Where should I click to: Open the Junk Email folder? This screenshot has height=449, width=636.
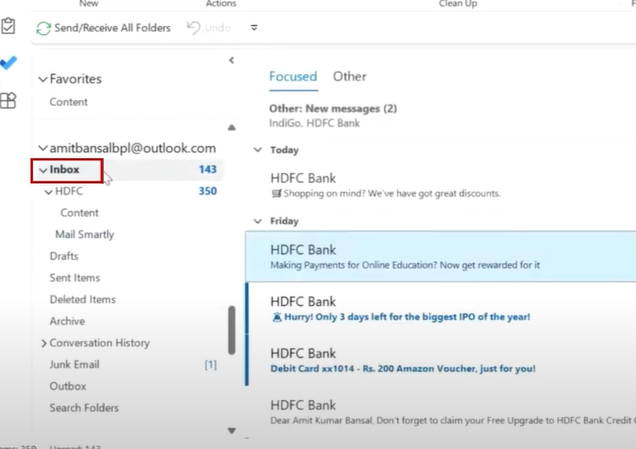pyautogui.click(x=74, y=364)
